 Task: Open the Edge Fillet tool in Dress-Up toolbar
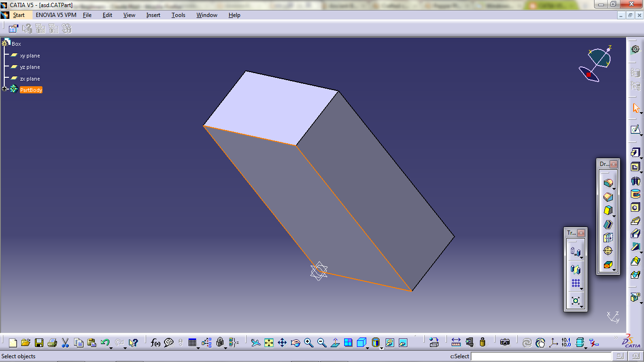(608, 184)
